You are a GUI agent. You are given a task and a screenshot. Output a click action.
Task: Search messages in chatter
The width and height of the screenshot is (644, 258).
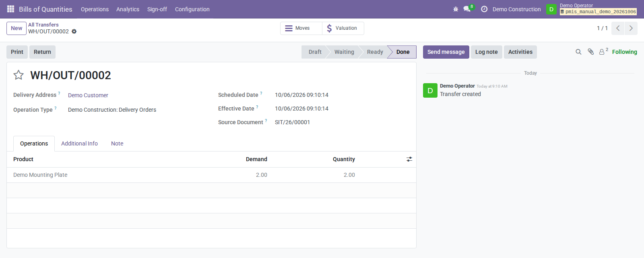click(x=578, y=52)
